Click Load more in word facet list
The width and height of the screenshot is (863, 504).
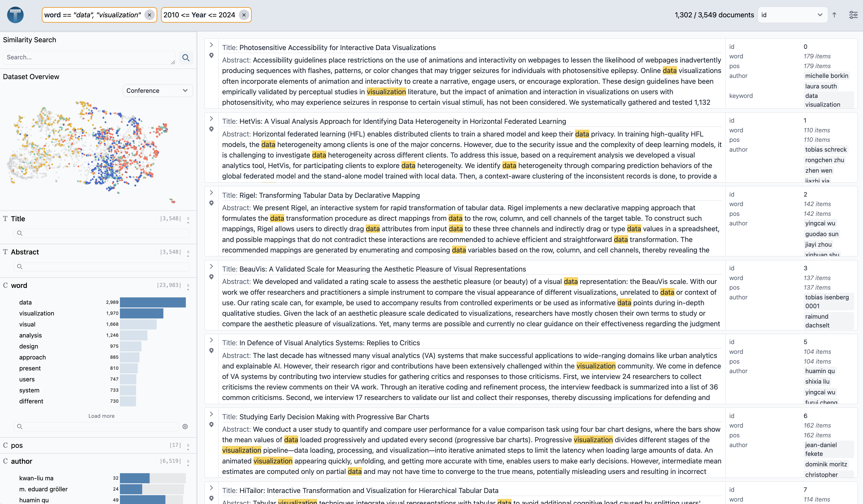click(x=101, y=415)
